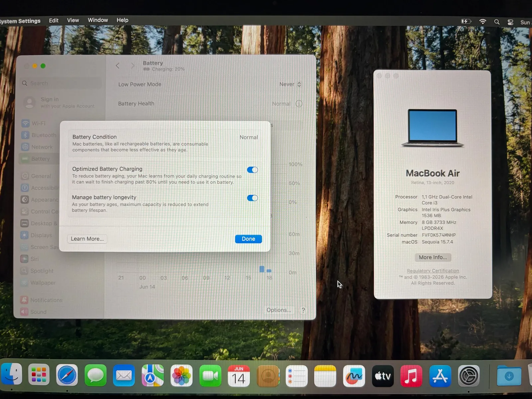532x399 pixels.
Task: Start FaceTime from the Dock
Action: (210, 376)
